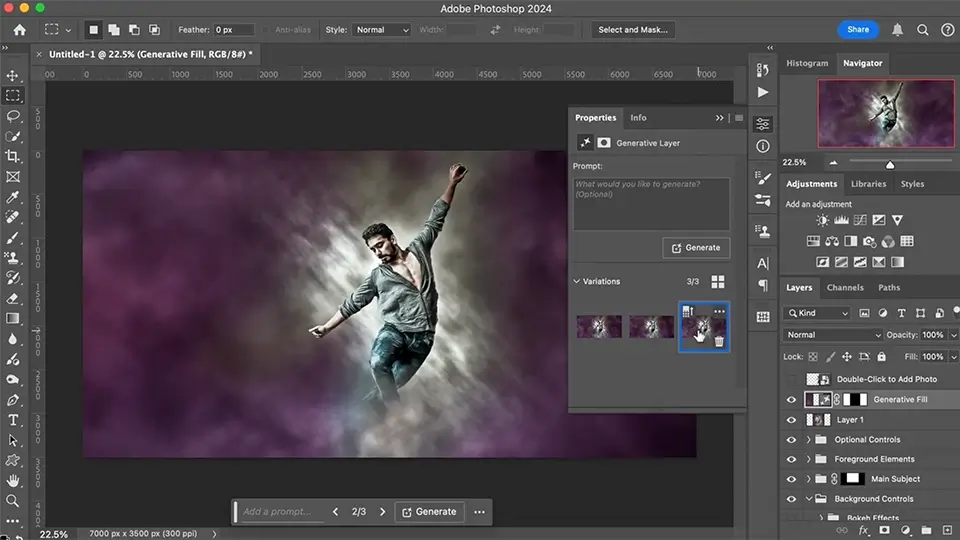Image resolution: width=960 pixels, height=540 pixels.
Task: Toggle visibility of Layer 1
Action: tap(791, 420)
